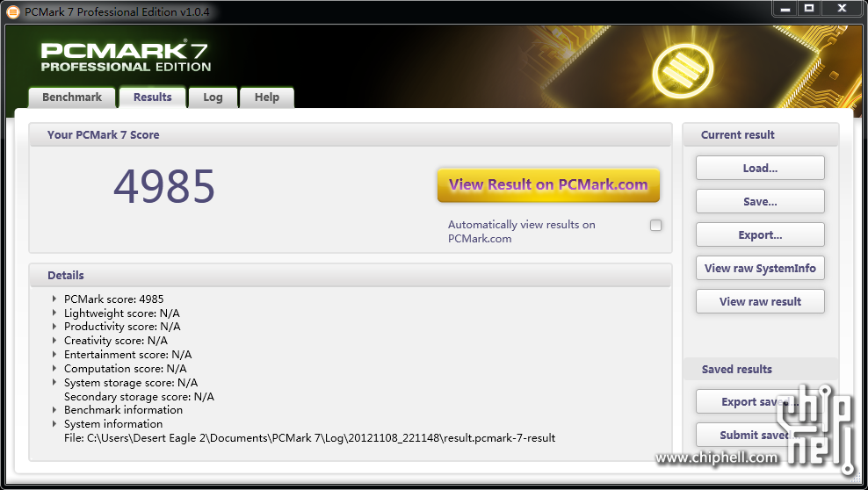Expand the Creativity score row
This screenshot has width=868, height=490.
[54, 340]
